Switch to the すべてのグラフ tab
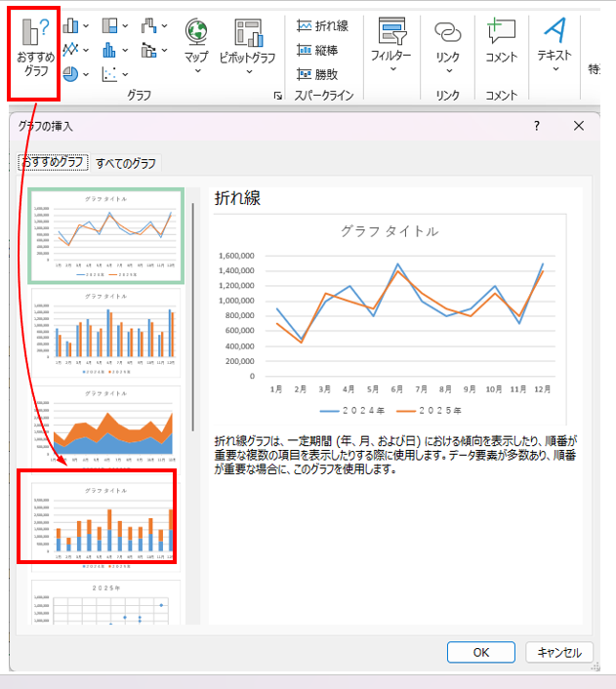This screenshot has width=616, height=689. (126, 163)
